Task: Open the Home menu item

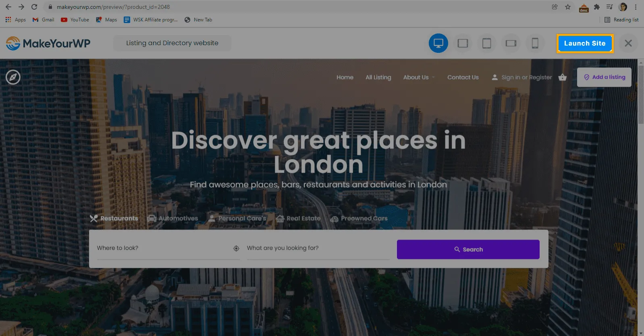Action: (x=345, y=77)
